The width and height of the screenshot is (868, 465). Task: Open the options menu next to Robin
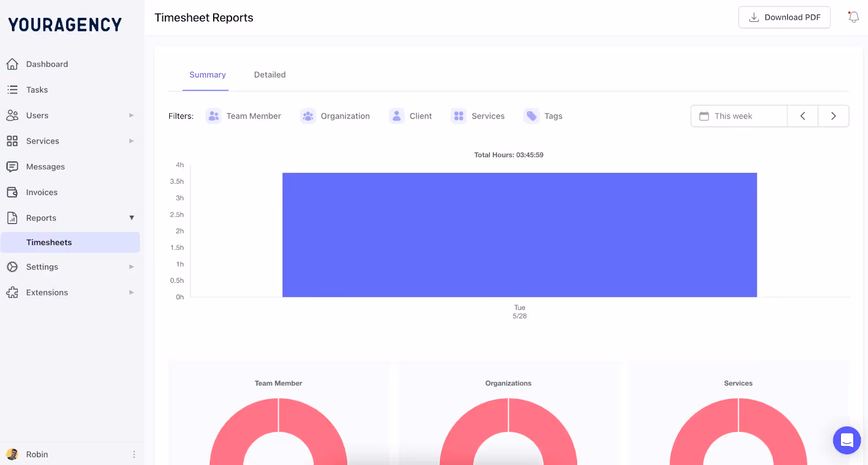[134, 454]
